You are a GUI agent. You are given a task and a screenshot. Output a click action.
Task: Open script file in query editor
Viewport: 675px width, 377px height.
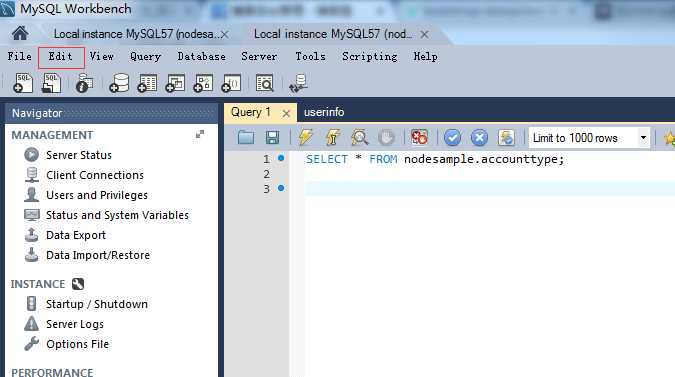point(246,137)
